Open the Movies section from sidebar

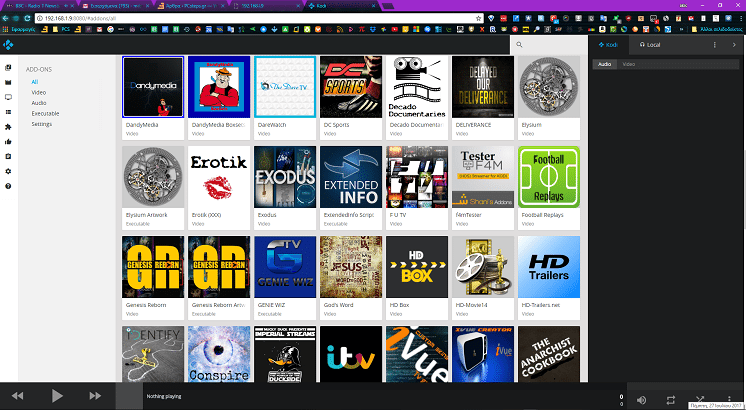pyautogui.click(x=8, y=82)
